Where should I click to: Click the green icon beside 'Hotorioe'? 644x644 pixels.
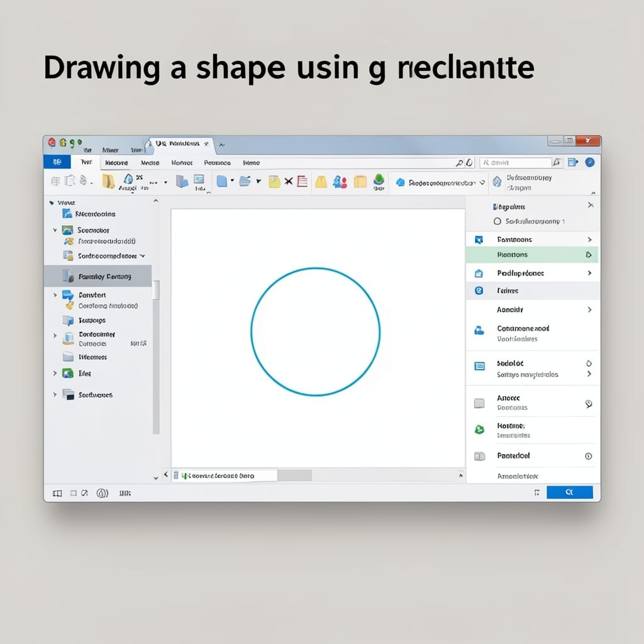coord(479,430)
